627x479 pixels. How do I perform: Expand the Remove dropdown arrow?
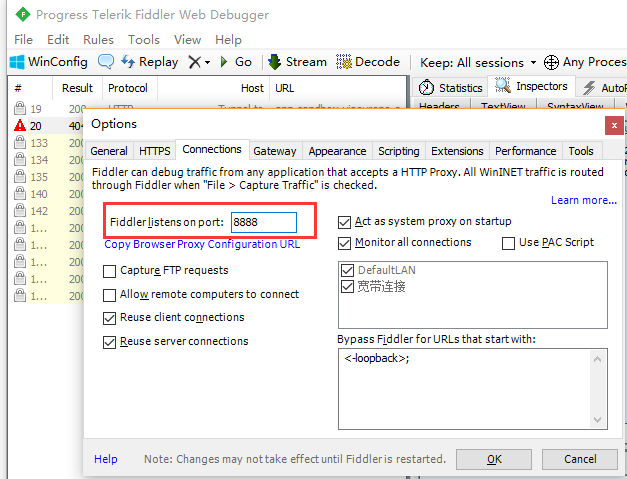pos(208,62)
